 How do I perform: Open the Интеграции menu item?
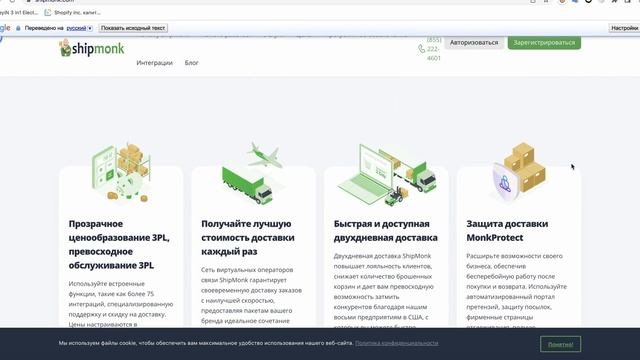pyautogui.click(x=154, y=62)
